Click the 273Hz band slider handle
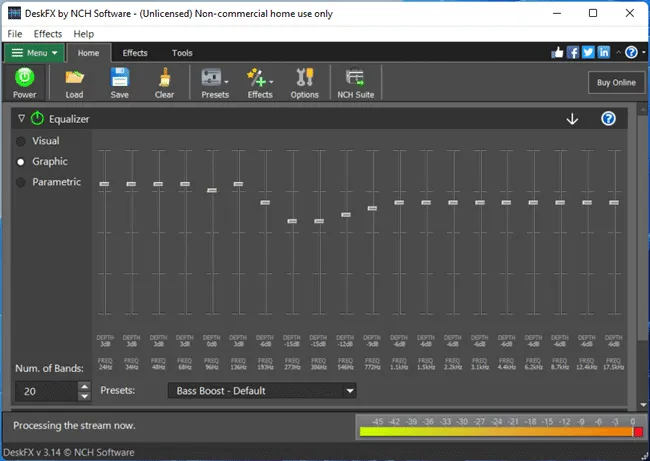650x461 pixels. point(292,221)
